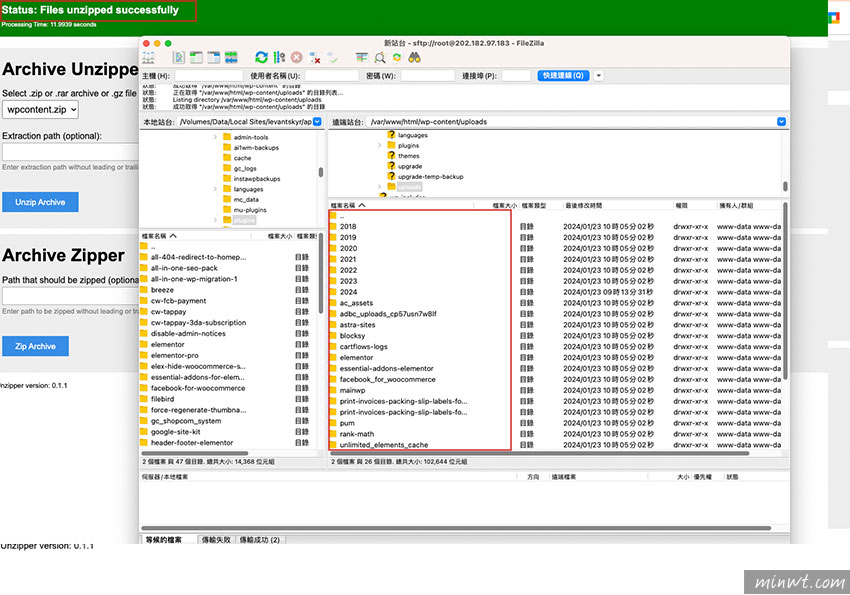
Task: Click the binoculars file search icon
Action: (414, 58)
